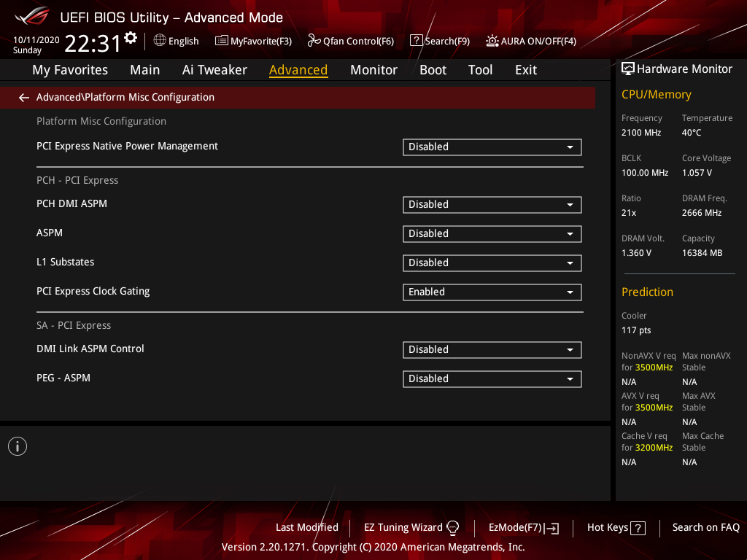Expand the ASPM dropdown
The width and height of the screenshot is (747, 560).
click(x=492, y=234)
